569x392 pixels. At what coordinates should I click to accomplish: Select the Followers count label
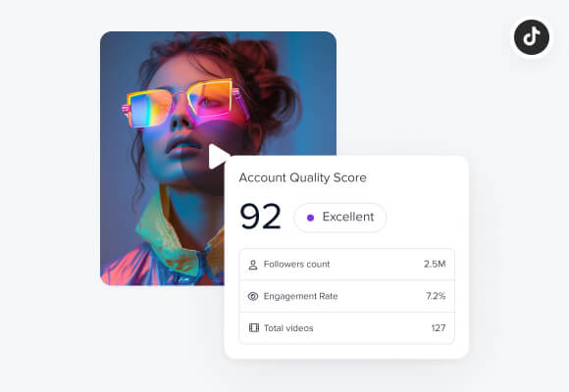(x=296, y=265)
